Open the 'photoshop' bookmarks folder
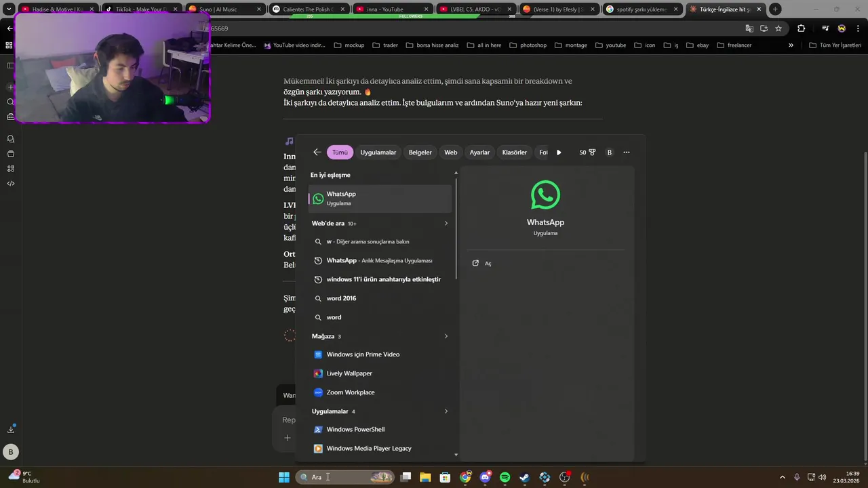 (527, 45)
